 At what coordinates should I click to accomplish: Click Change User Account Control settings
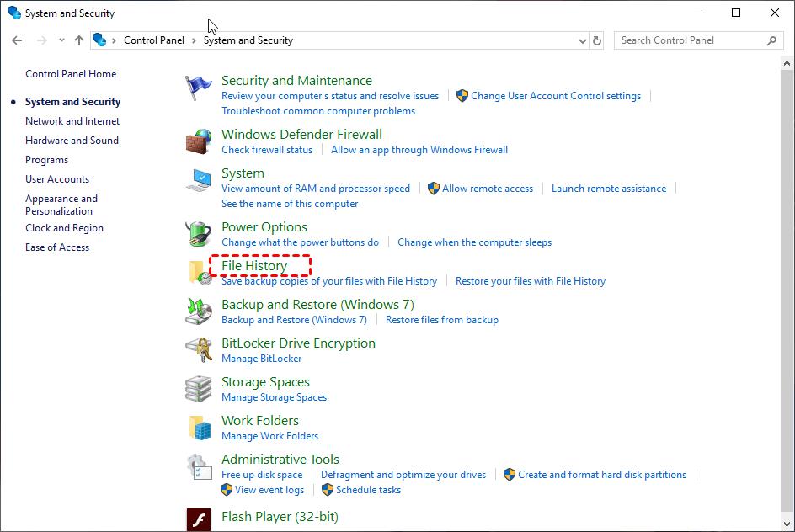click(556, 96)
